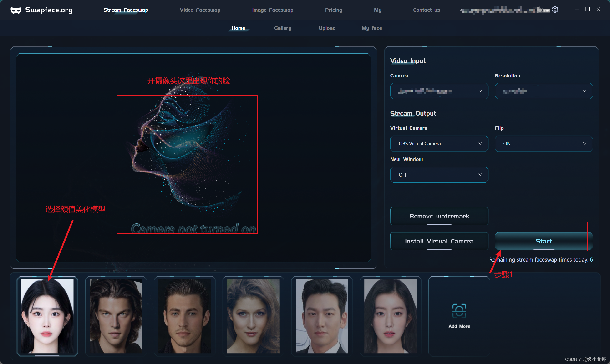The width and height of the screenshot is (610, 364).
Task: Choose the long-haired man face thumbnail
Action: 116,316
